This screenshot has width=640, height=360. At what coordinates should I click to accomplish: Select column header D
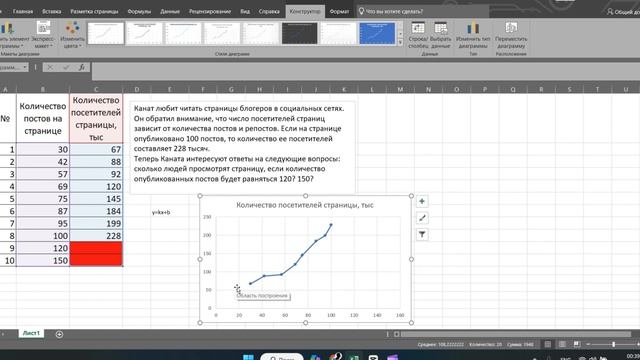pyautogui.click(x=137, y=89)
